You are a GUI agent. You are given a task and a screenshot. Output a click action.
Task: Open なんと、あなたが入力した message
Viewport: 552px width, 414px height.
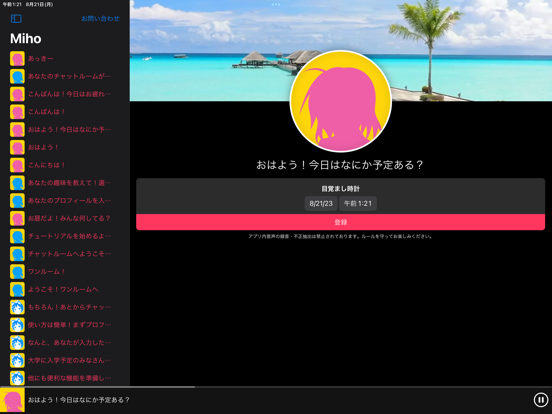[65, 343]
